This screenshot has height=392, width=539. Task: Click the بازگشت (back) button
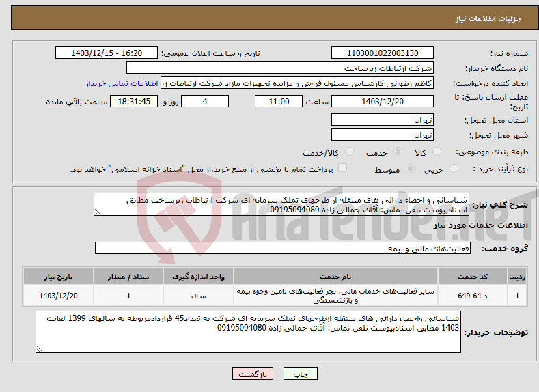[x=253, y=374]
